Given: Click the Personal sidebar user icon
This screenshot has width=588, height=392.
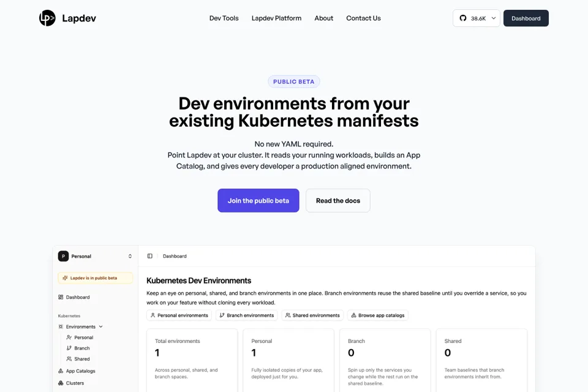Looking at the screenshot, I should 69,337.
